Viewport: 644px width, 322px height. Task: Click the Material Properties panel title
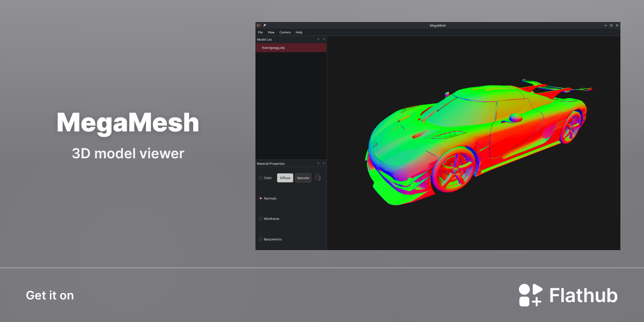pos(271,163)
